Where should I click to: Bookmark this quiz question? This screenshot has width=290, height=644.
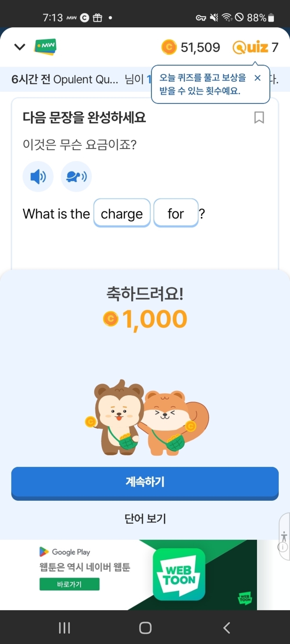(x=259, y=118)
